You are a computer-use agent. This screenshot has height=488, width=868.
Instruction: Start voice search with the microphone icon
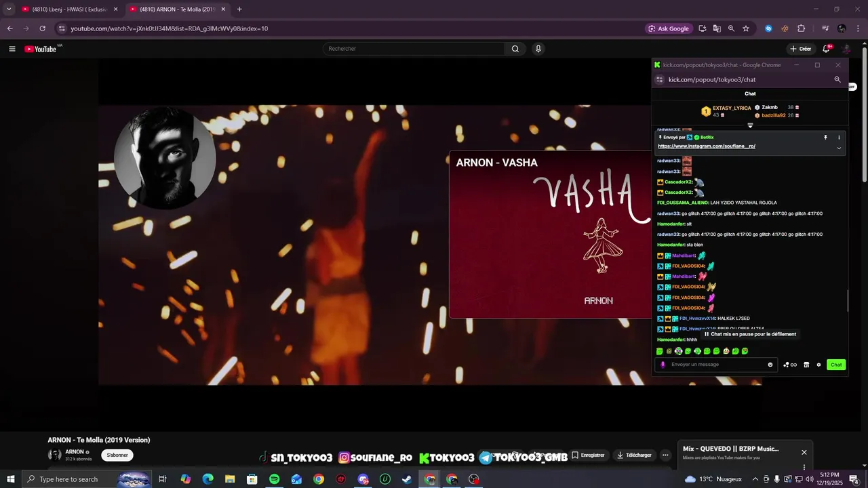pos(538,49)
